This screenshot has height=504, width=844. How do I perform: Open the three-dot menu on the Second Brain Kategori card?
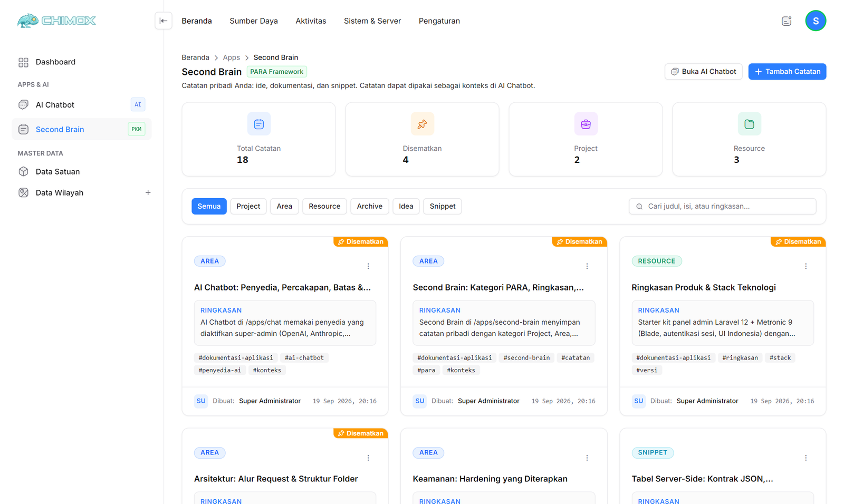pyautogui.click(x=587, y=266)
